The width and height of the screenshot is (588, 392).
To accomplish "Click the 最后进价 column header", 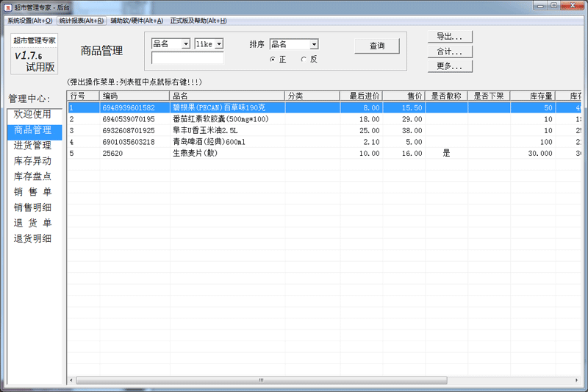I will click(x=361, y=96).
